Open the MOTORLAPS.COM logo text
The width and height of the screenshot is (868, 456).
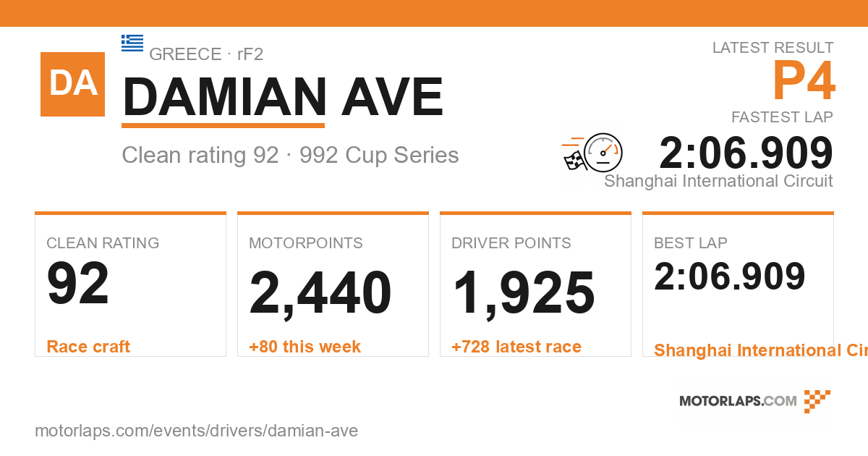click(738, 401)
